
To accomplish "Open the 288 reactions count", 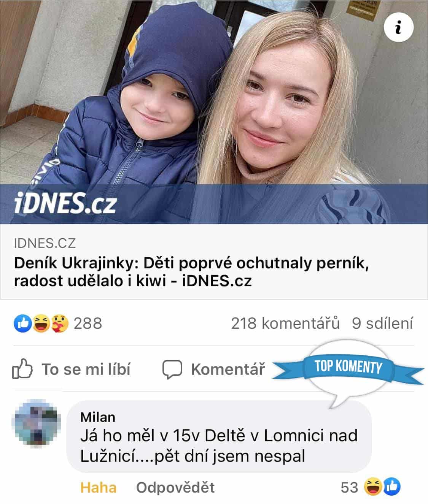I will click(88, 323).
